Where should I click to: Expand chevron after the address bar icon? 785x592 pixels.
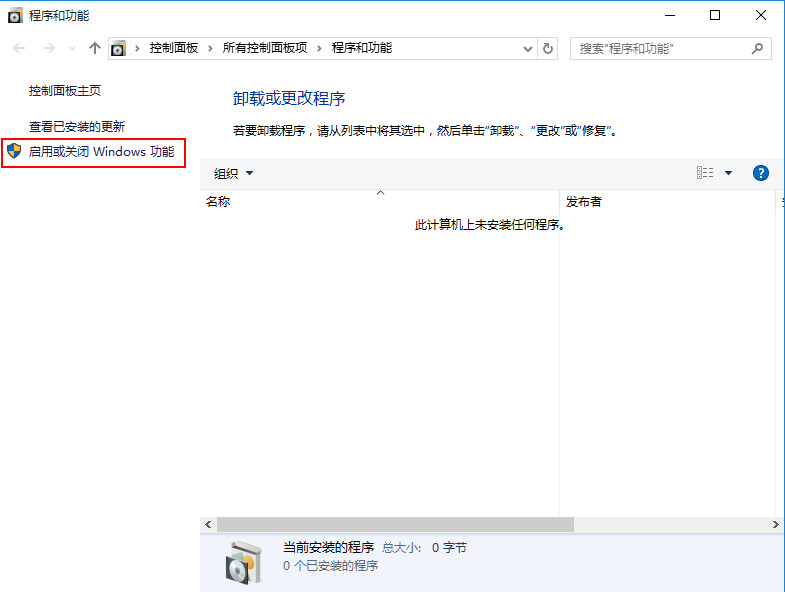[137, 49]
